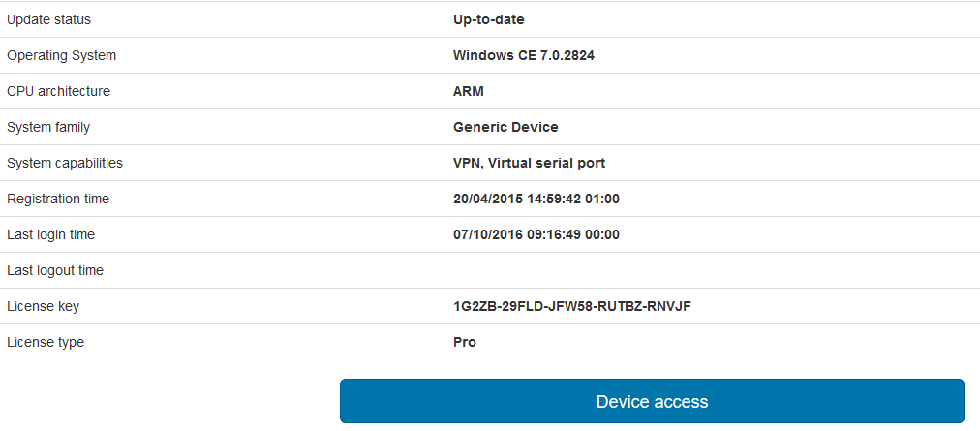Select the Windows CE 7.0.2824 value
The image size is (980, 431).
pos(524,55)
